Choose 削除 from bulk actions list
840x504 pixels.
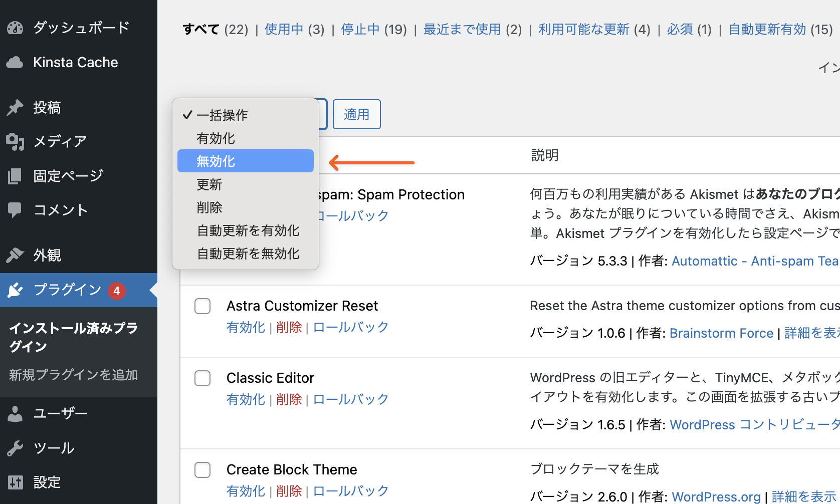tap(246, 207)
